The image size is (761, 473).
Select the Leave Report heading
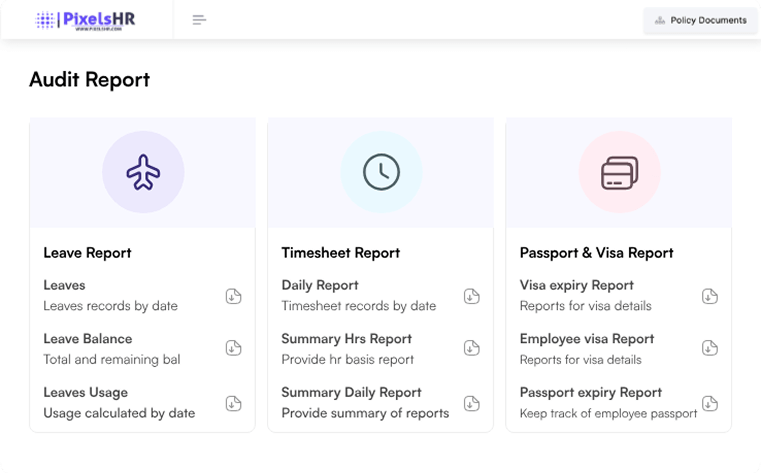(x=88, y=253)
